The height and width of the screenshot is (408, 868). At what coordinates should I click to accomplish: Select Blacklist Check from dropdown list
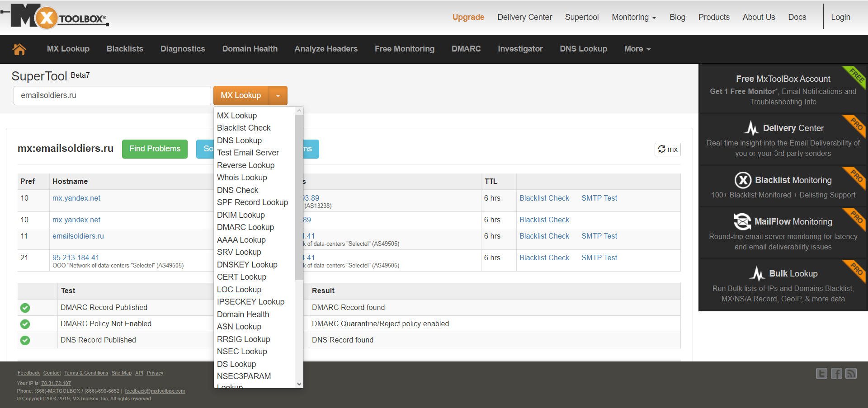click(x=244, y=128)
